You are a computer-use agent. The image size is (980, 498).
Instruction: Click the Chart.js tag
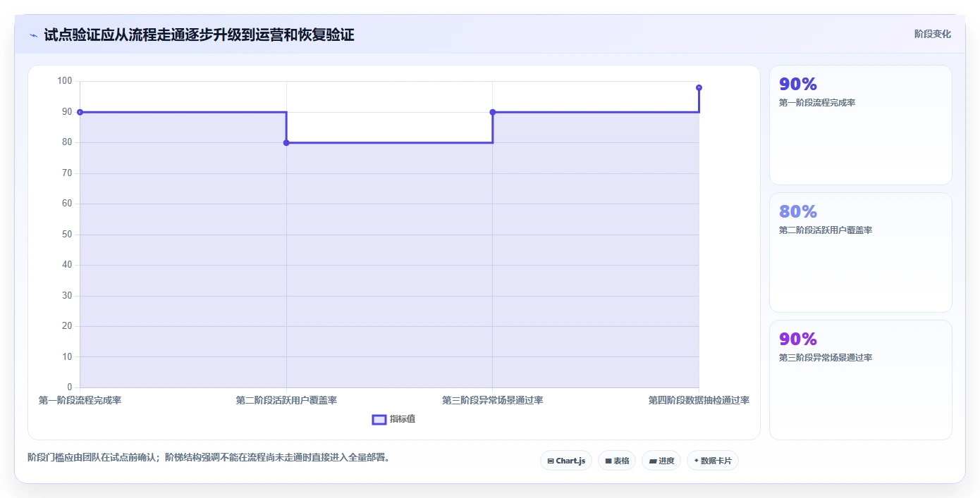566,461
